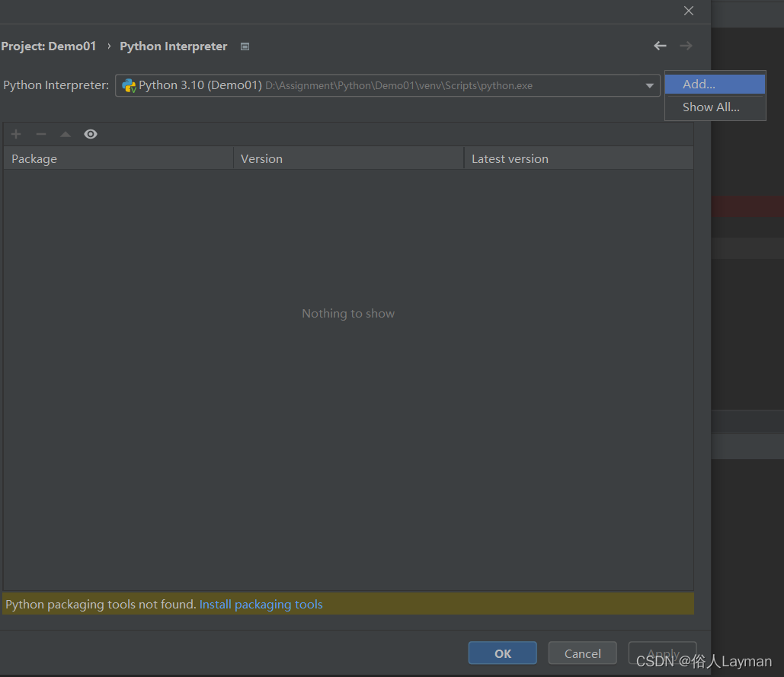Click the Latest version column header
Image resolution: width=784 pixels, height=677 pixels.
tap(579, 158)
